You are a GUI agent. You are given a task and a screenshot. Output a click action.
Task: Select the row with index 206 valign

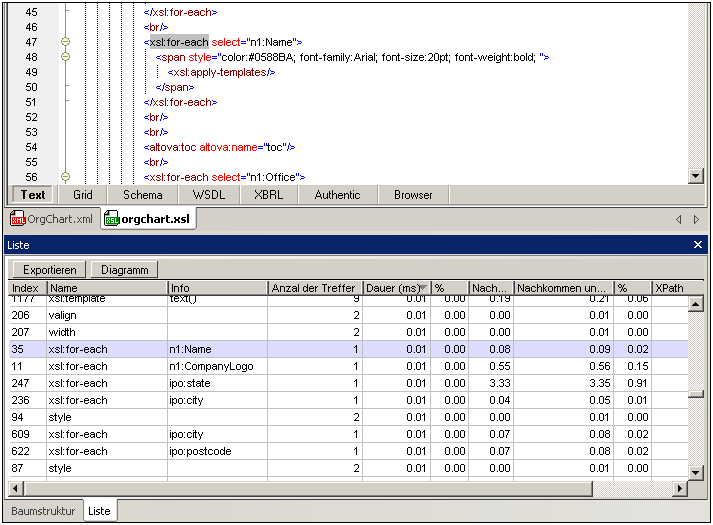pyautogui.click(x=348, y=315)
